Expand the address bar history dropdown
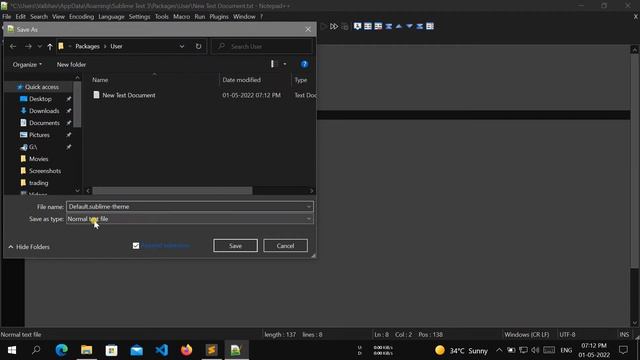640x360 pixels. coord(182,46)
